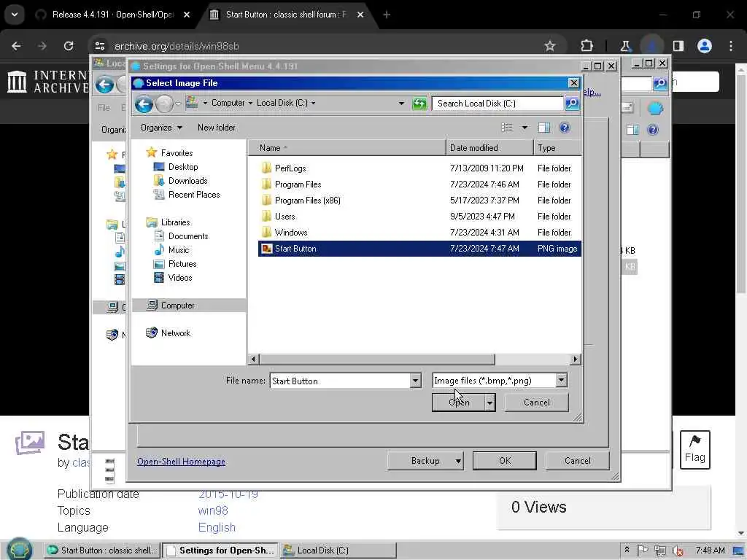Open the browser extensions puzzle icon

[587, 46]
